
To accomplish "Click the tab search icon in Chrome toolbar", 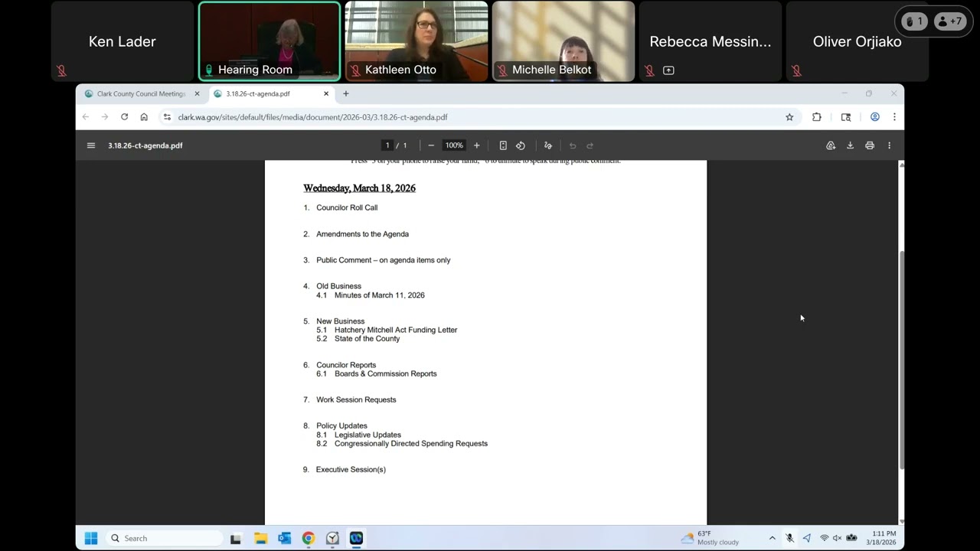I will [x=846, y=117].
